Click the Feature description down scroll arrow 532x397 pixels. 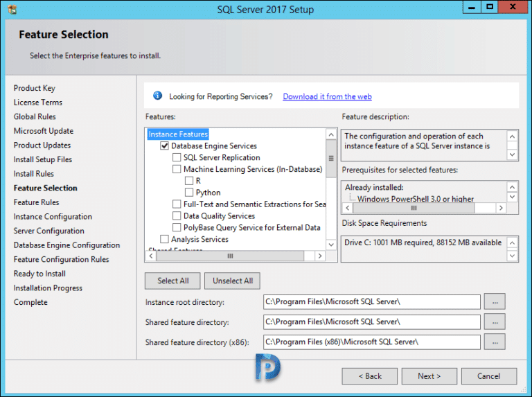tap(513, 155)
